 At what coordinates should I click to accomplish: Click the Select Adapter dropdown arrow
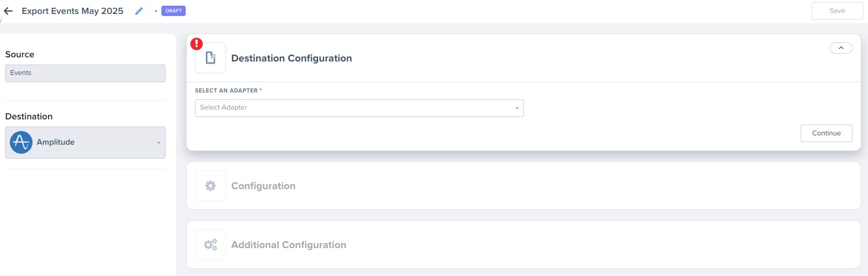coord(517,108)
